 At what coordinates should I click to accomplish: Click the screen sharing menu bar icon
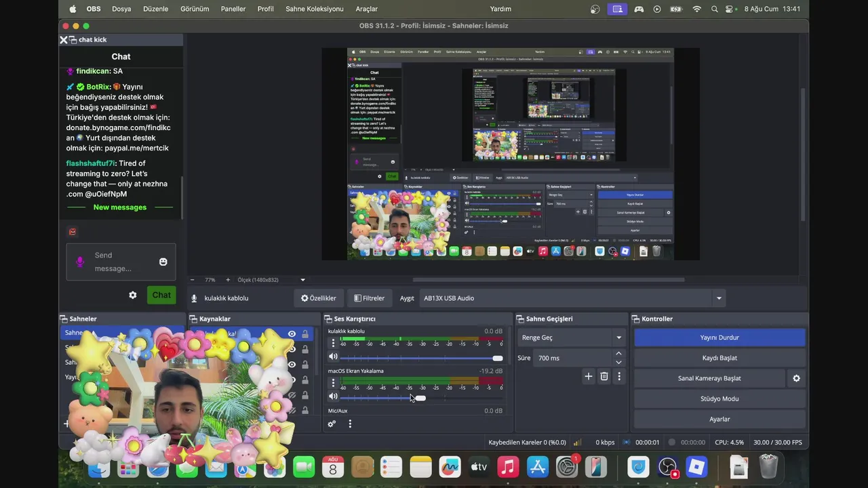click(x=616, y=9)
